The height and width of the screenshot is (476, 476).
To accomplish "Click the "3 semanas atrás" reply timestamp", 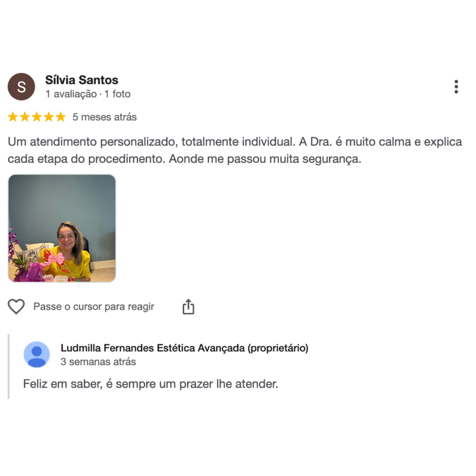I will coord(98,362).
